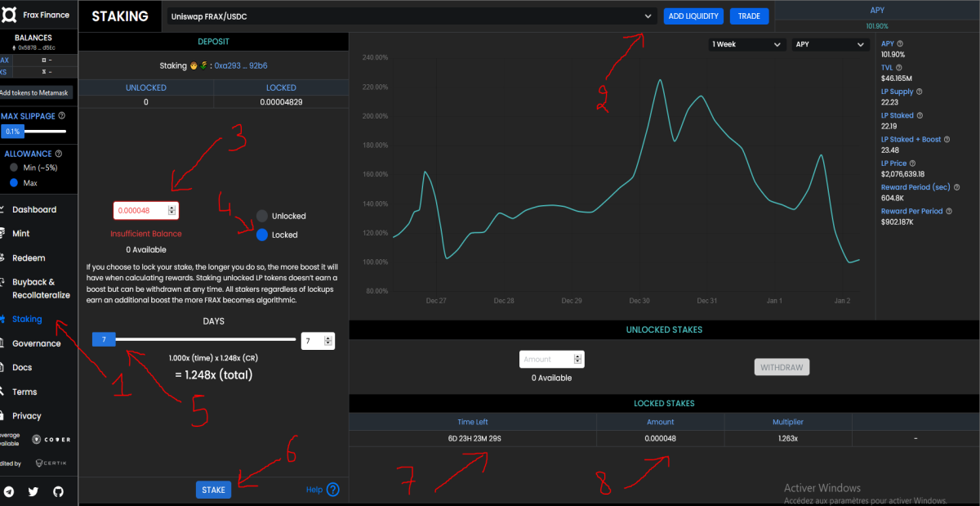Click the info icon beside LP Price
This screenshot has width=980, height=506.
pyautogui.click(x=914, y=163)
